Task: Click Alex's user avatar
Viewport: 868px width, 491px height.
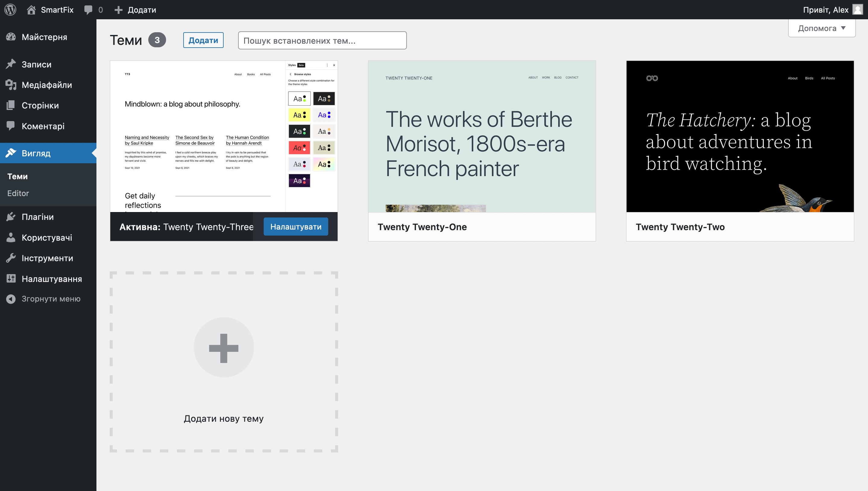Action: [x=857, y=9]
